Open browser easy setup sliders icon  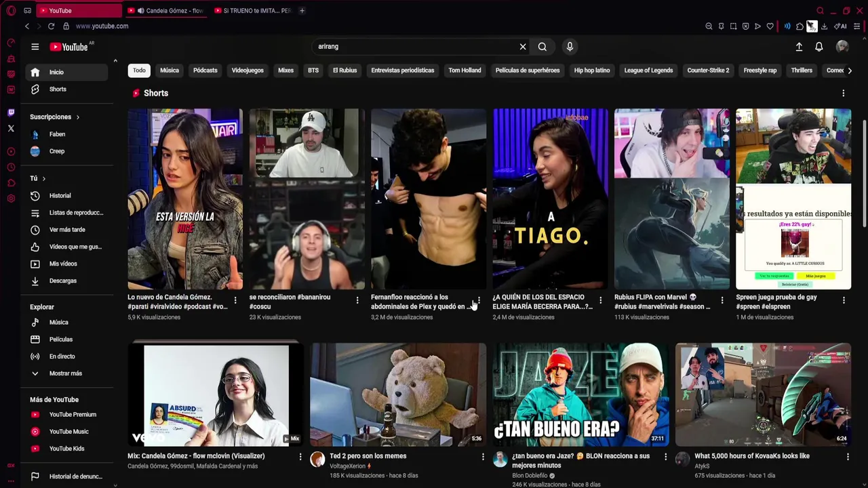point(857,26)
